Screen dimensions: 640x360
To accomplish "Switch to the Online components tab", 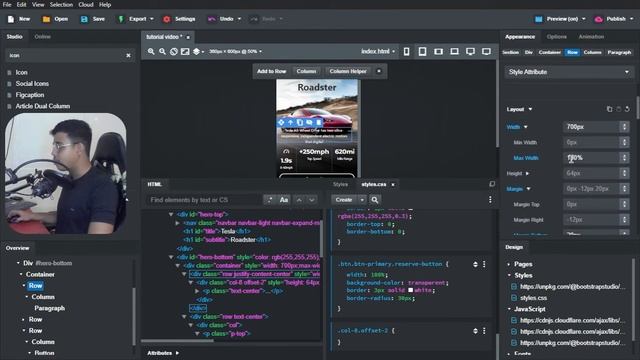I will tap(42, 37).
